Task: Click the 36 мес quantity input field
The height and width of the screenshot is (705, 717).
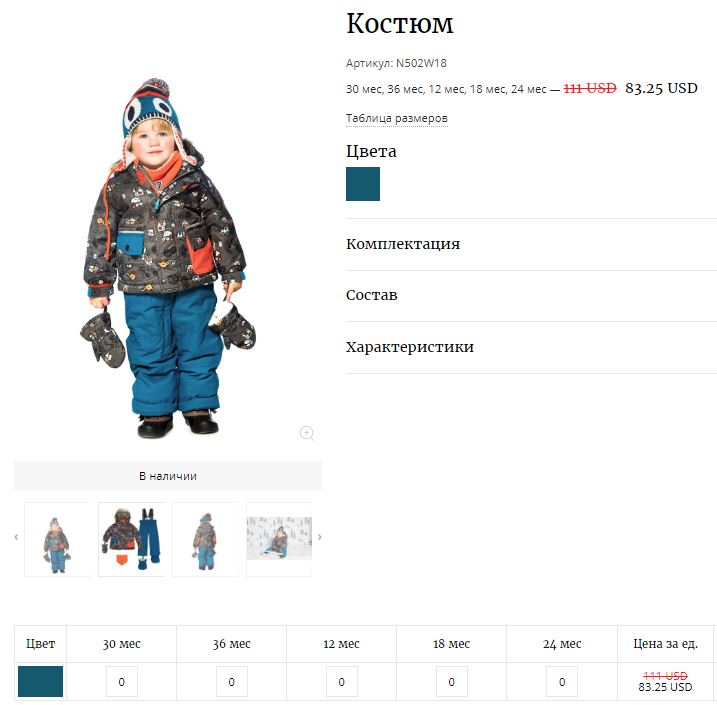Action: coord(232,681)
